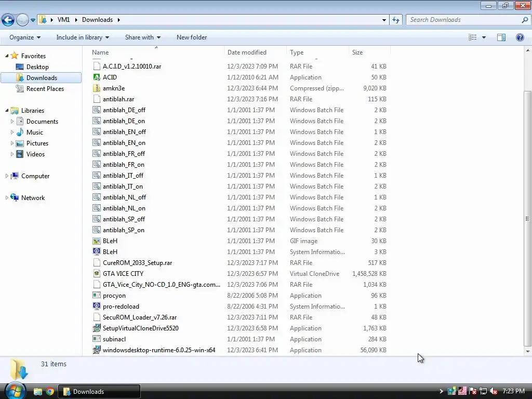Launch Google Chrome from the taskbar
The image size is (532, 399).
[x=50, y=392]
